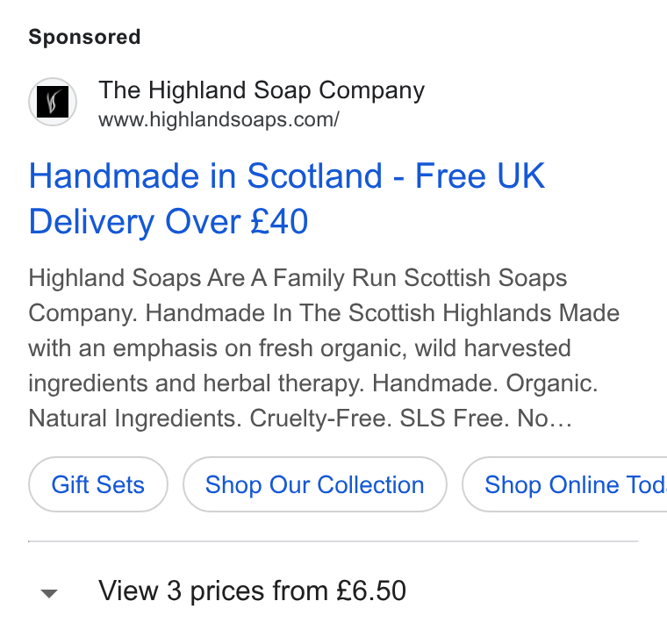
Task: Click the Cruelty-Free text in description
Action: pyautogui.click(x=320, y=419)
